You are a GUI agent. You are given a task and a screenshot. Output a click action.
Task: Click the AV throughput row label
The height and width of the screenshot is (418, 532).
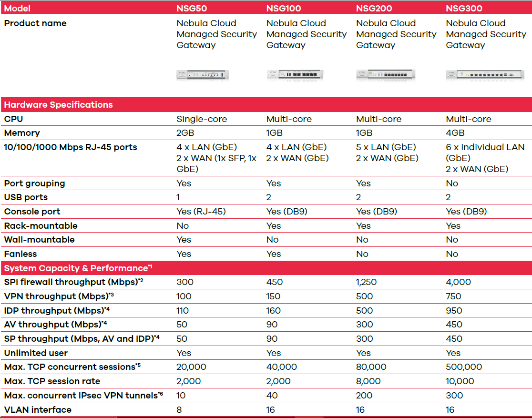click(56, 325)
